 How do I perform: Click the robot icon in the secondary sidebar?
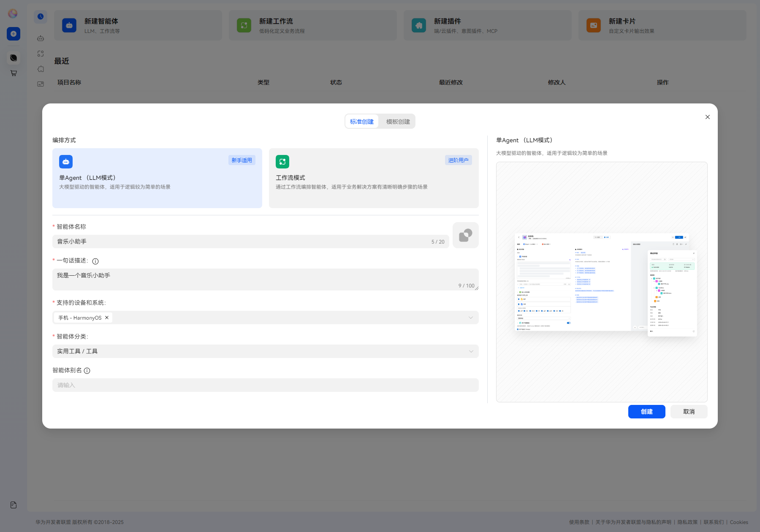tap(41, 38)
